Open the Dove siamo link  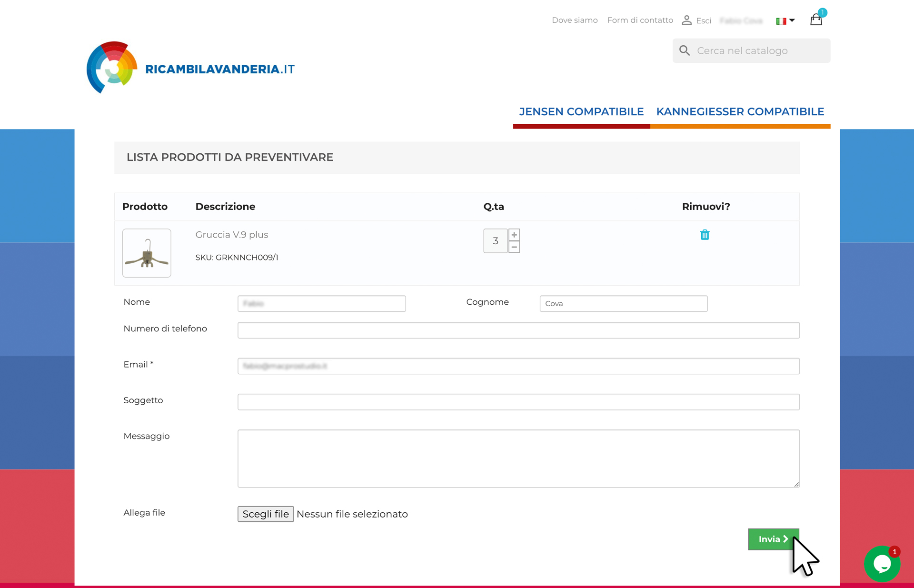(x=575, y=20)
